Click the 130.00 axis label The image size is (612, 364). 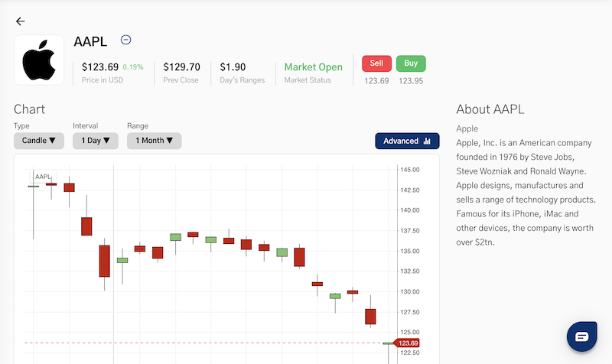click(x=410, y=291)
